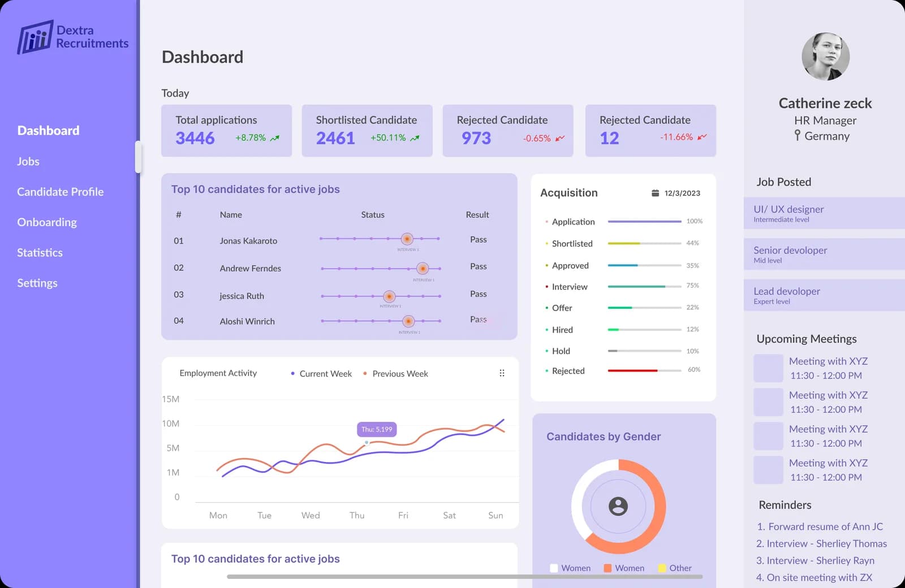
Task: Expand the UI/ UX designer job posting
Action: click(824, 213)
